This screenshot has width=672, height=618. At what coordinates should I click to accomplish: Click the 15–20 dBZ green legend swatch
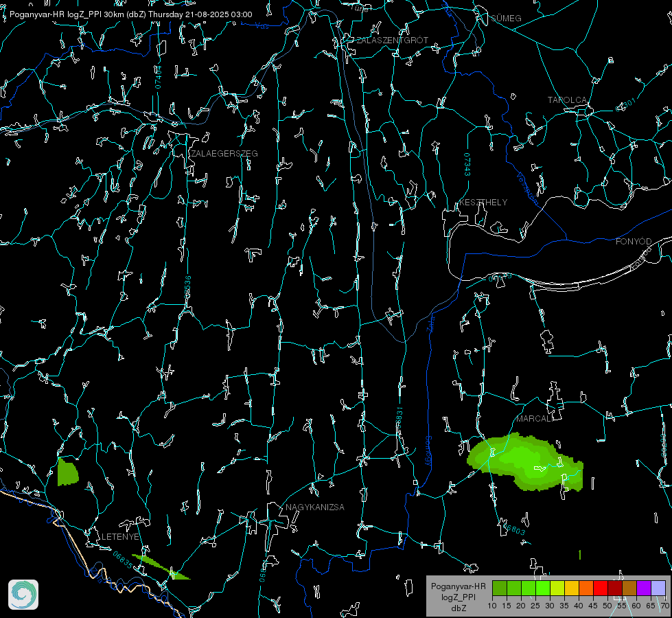click(x=514, y=588)
